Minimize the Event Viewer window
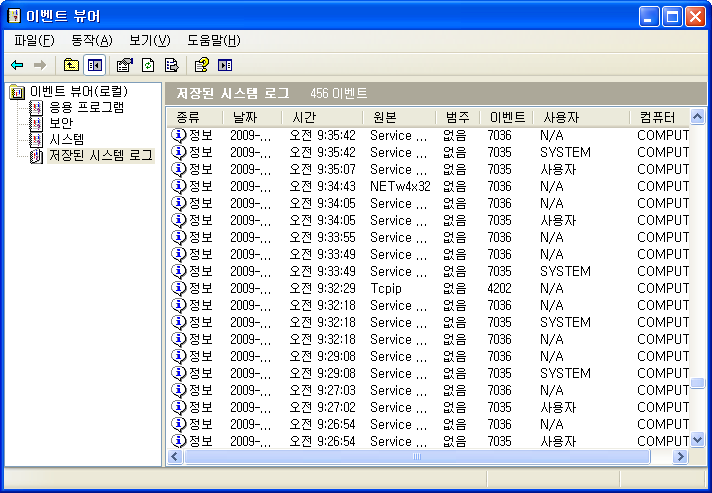 [x=649, y=17]
